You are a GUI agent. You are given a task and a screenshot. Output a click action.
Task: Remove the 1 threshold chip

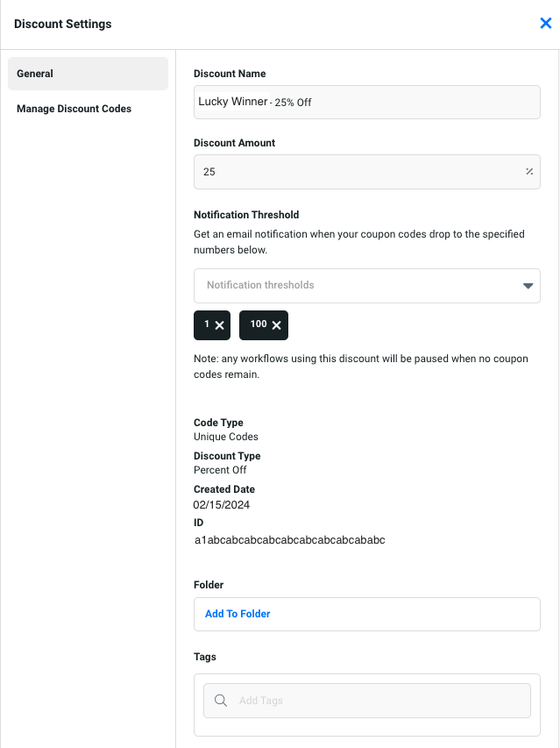click(x=220, y=325)
